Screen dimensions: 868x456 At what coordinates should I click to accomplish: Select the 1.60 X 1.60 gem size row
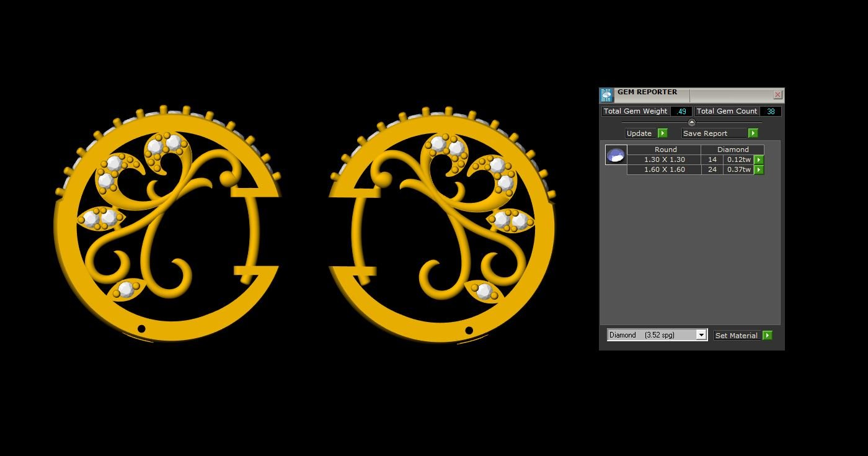click(x=664, y=170)
